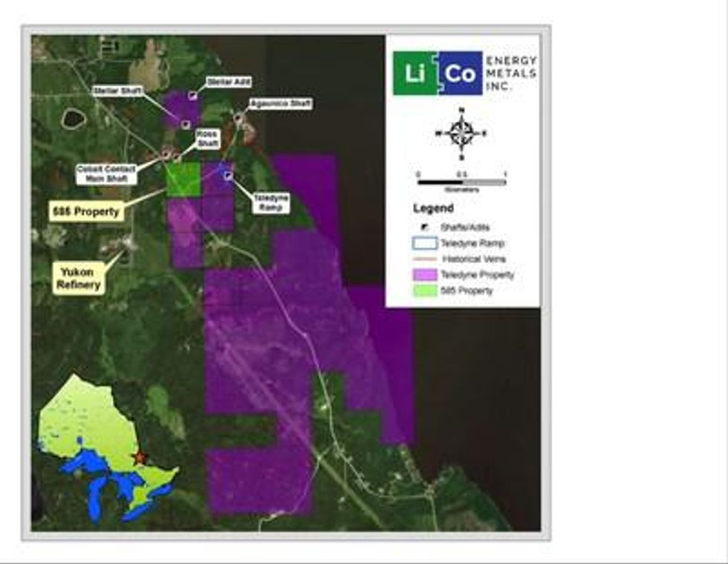Select the 585 Property callout label
The height and width of the screenshot is (564, 728).
click(86, 212)
